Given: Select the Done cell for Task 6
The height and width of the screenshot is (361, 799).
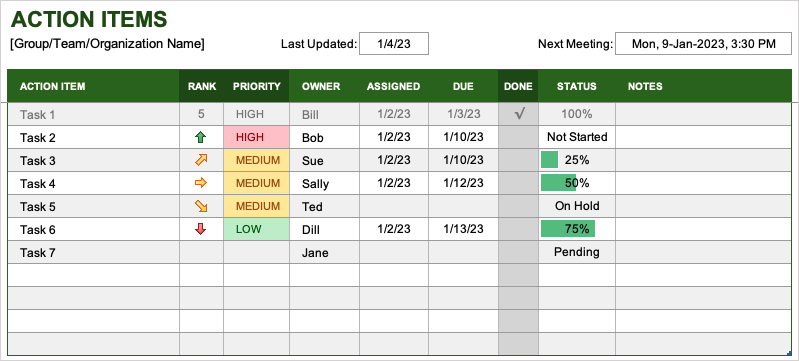Looking at the screenshot, I should pyautogui.click(x=518, y=229).
